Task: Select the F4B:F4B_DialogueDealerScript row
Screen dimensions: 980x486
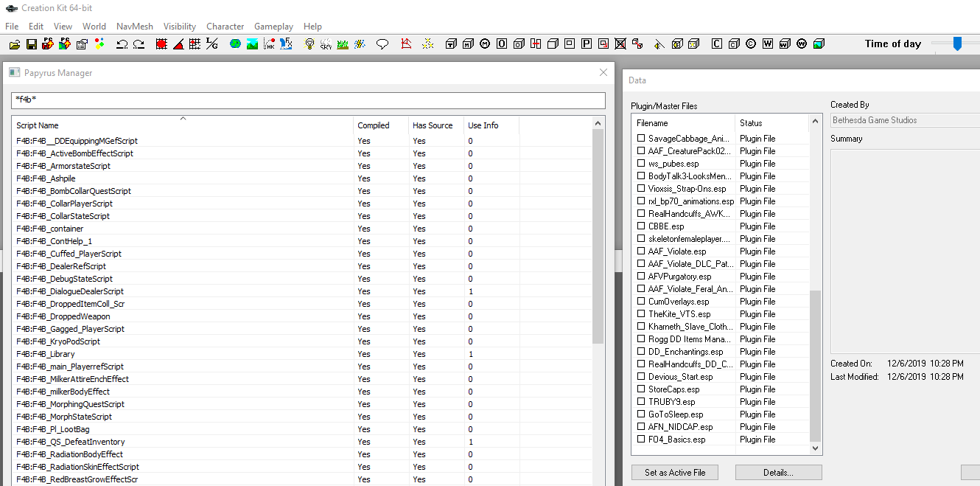Action: tap(302, 291)
